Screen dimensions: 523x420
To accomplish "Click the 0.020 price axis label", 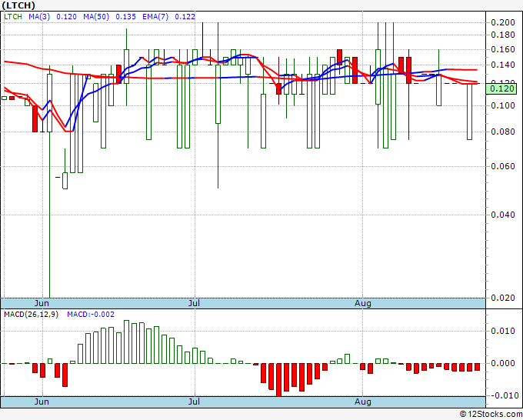I will [x=503, y=298].
